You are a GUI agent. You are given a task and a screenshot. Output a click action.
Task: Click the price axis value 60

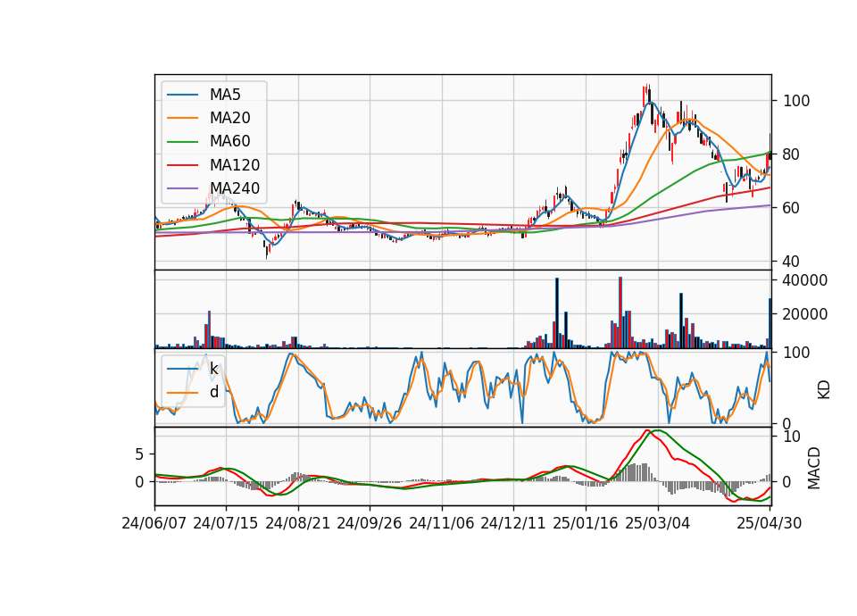tap(792, 208)
